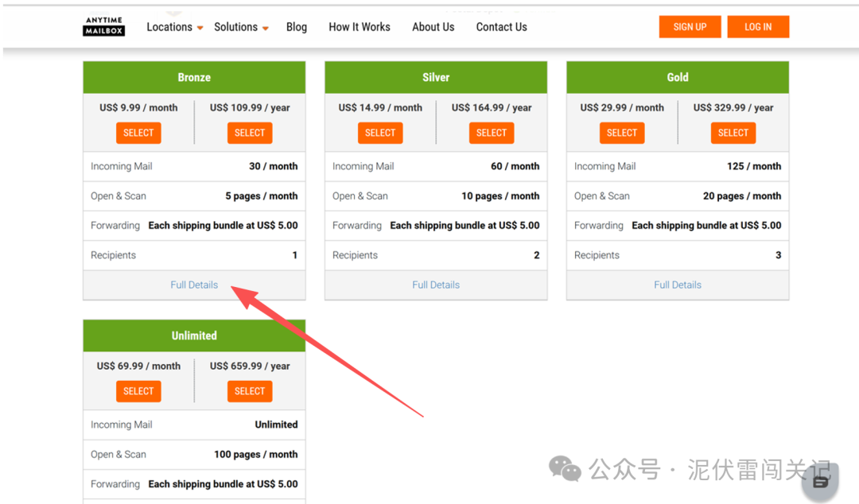Click the Gold plan header
Viewport: 859px width, 504px height.
(x=678, y=77)
